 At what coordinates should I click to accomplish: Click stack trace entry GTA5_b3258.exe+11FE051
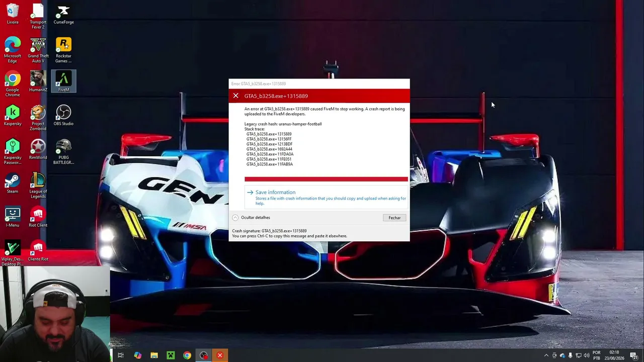coord(269,159)
